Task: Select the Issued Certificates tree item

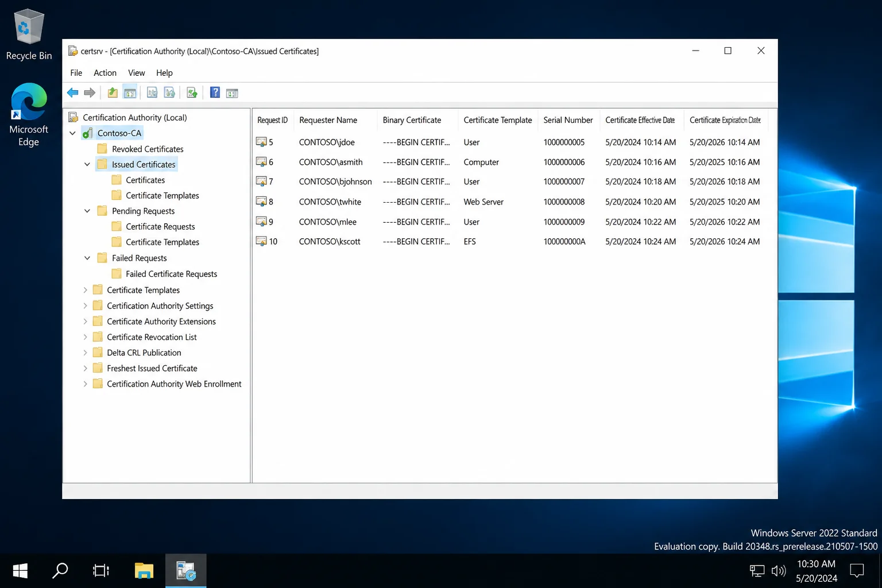Action: pyautogui.click(x=144, y=164)
